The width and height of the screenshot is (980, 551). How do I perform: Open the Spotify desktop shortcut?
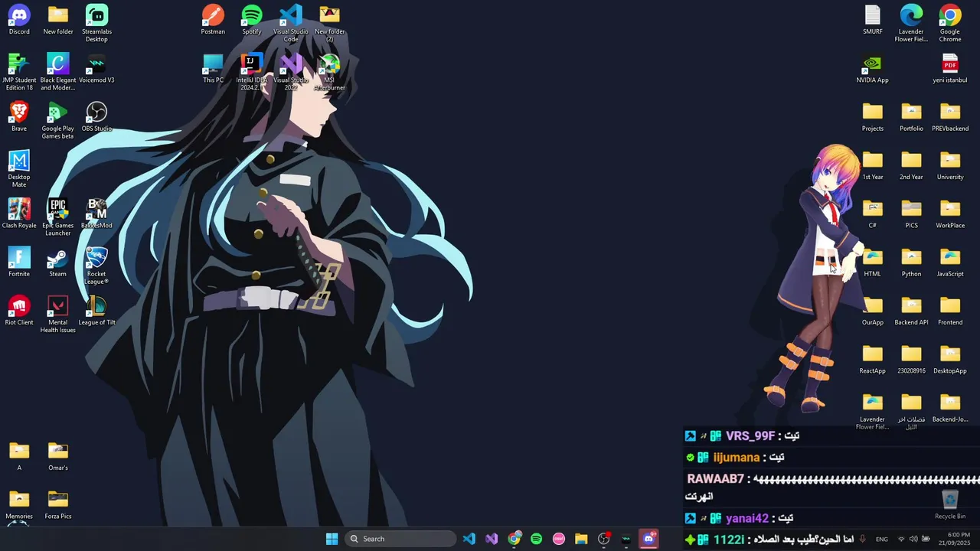(x=252, y=20)
